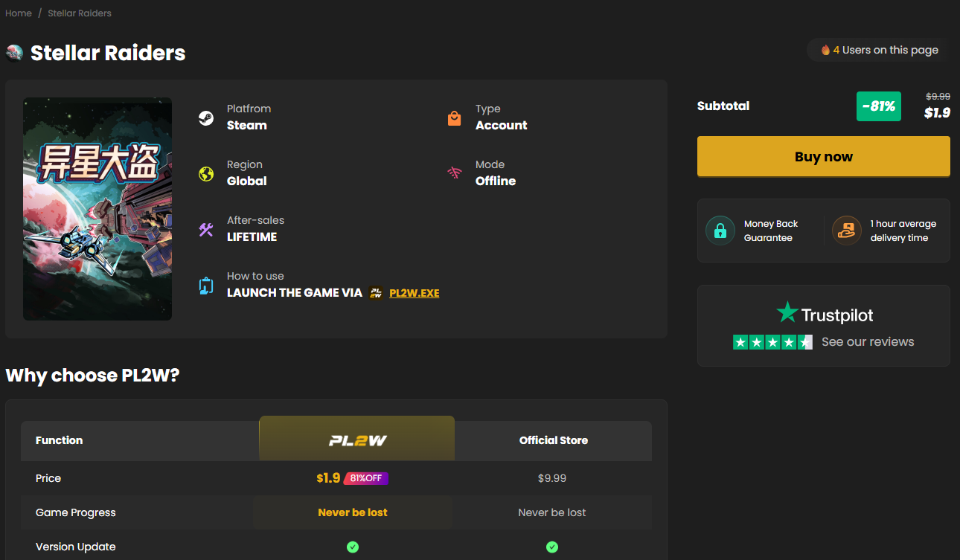Click the 'Global' region value
Viewport: 960px width, 560px height.
coord(247,181)
